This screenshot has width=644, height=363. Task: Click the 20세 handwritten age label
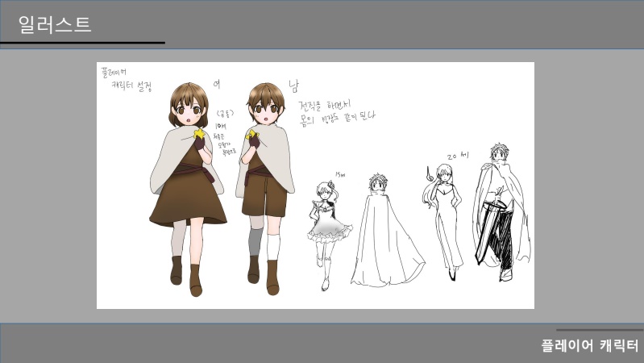click(456, 156)
